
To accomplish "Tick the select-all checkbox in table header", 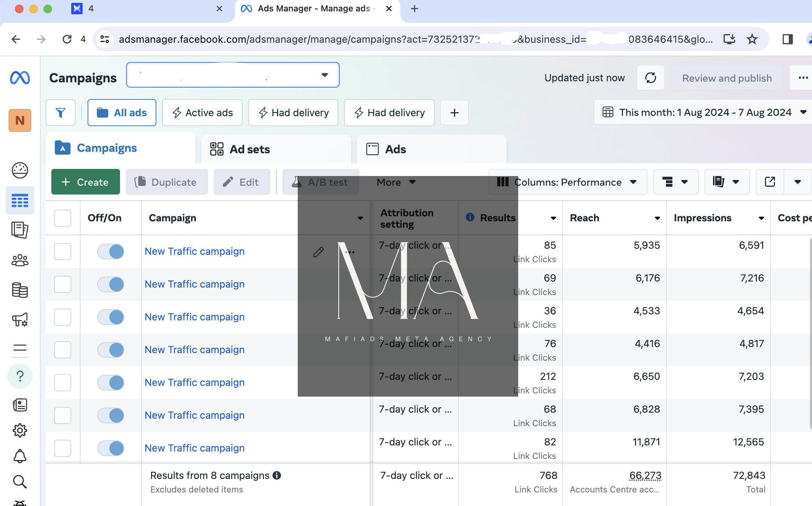I will pos(63,218).
